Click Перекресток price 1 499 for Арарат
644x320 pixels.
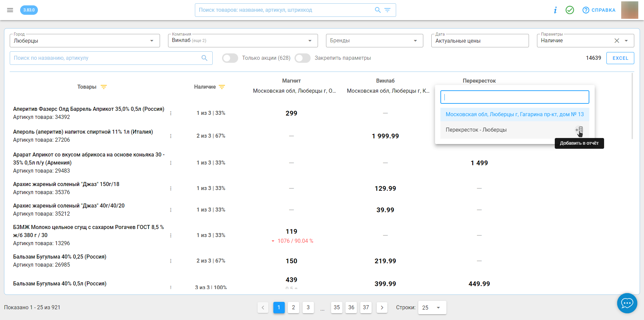479,163
